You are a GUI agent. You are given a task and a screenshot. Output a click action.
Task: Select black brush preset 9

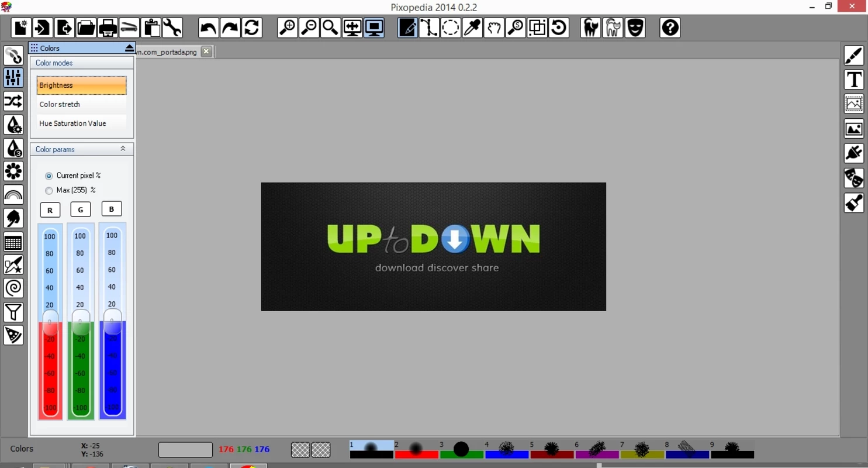coord(732,449)
